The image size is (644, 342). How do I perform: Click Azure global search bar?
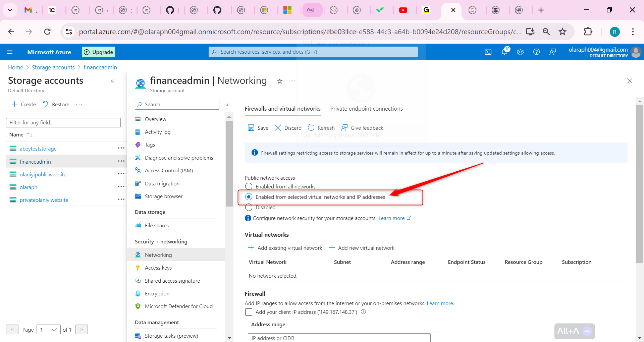313,52
